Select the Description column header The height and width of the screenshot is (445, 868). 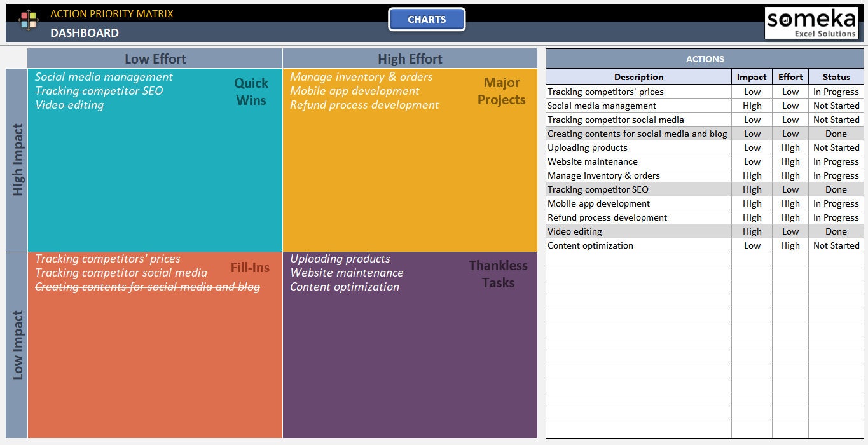tap(638, 76)
